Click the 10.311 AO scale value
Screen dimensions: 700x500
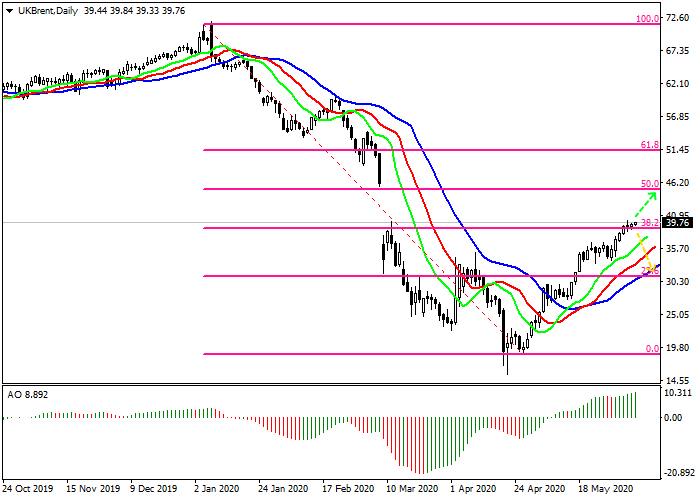pos(678,395)
